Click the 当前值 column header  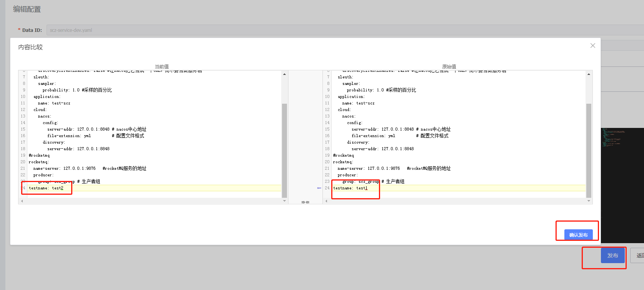pos(162,66)
